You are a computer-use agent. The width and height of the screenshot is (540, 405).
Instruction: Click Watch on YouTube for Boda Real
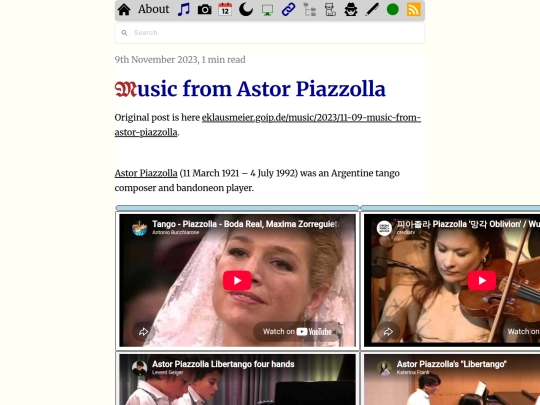point(297,331)
